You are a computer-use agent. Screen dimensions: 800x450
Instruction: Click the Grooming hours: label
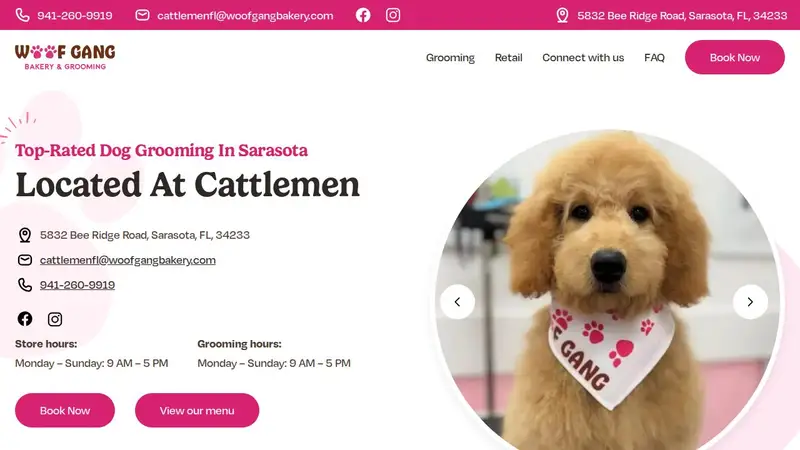coord(239,344)
